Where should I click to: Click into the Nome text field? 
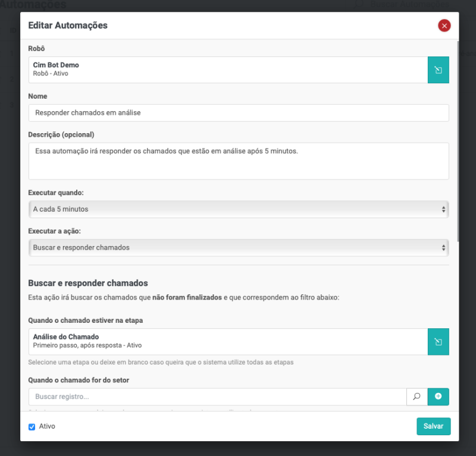(x=238, y=113)
